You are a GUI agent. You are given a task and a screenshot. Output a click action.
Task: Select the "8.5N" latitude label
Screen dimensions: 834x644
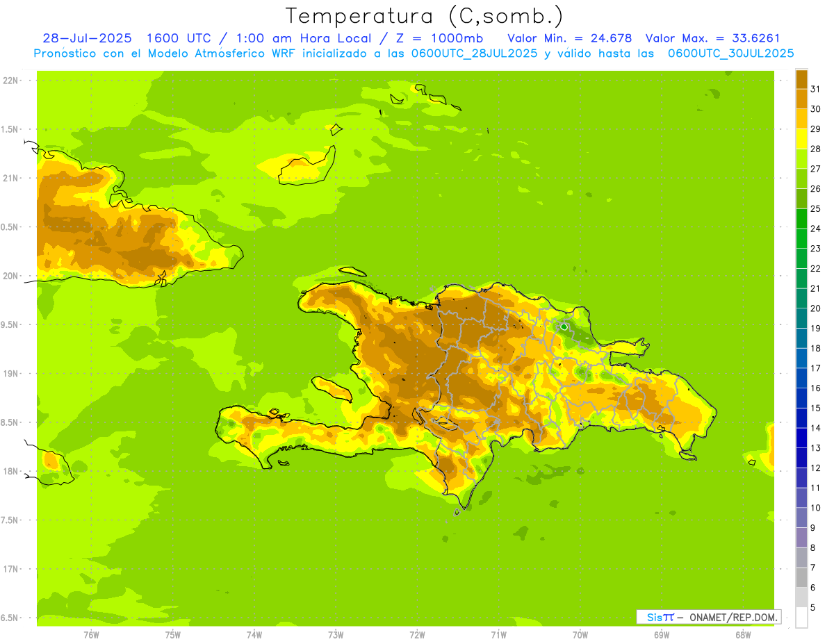coord(10,422)
